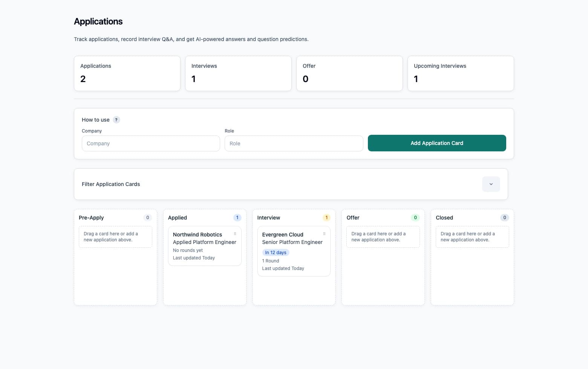Click the Closed column header
Viewport: 588px width, 369px height.
coord(444,218)
